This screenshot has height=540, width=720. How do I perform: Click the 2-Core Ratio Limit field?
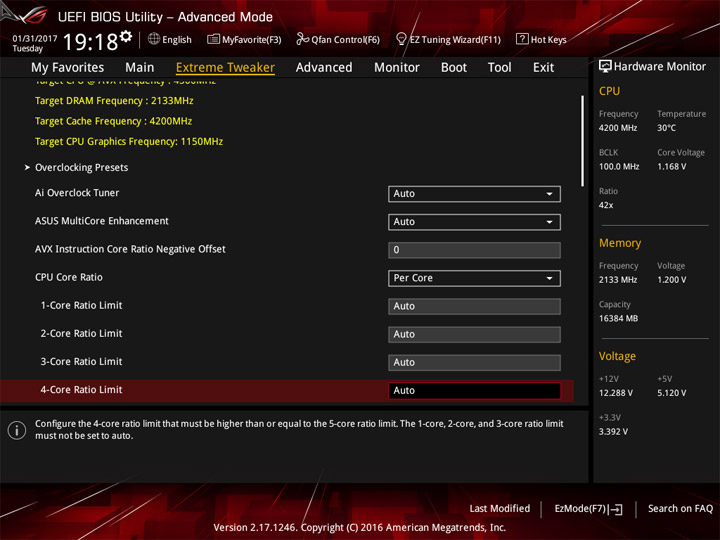pyautogui.click(x=474, y=334)
